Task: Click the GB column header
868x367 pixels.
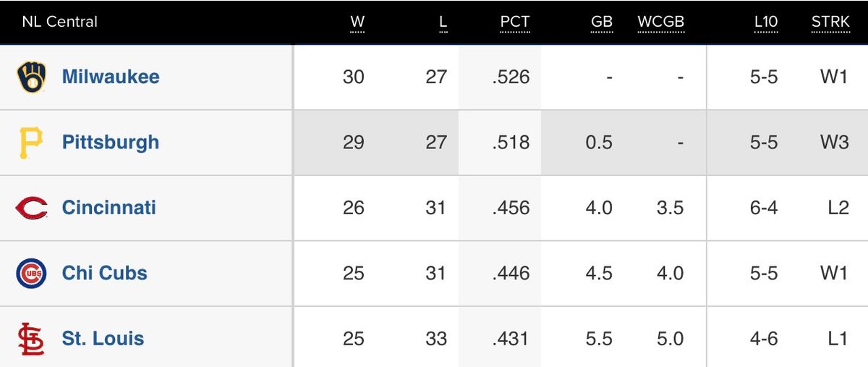Action: [x=602, y=22]
